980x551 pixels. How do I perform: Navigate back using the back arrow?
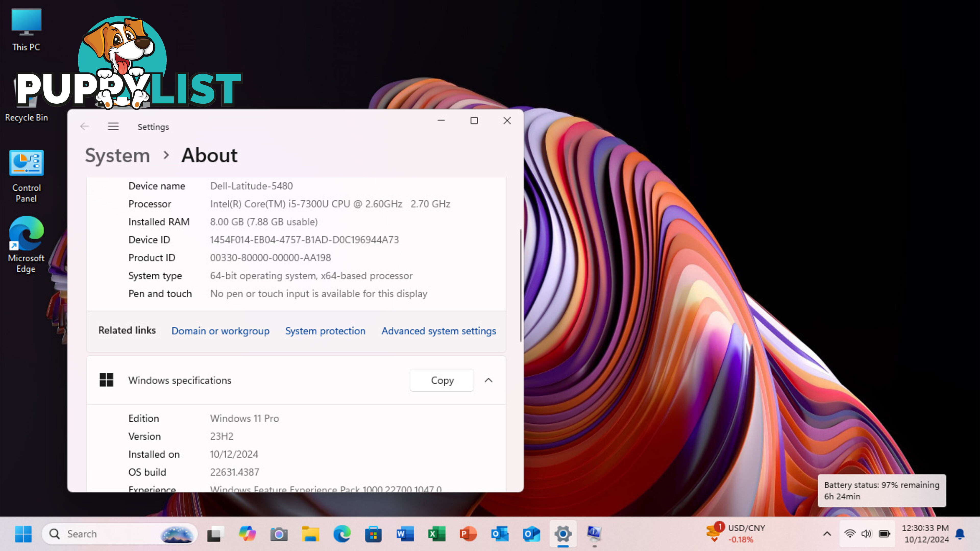click(x=83, y=127)
